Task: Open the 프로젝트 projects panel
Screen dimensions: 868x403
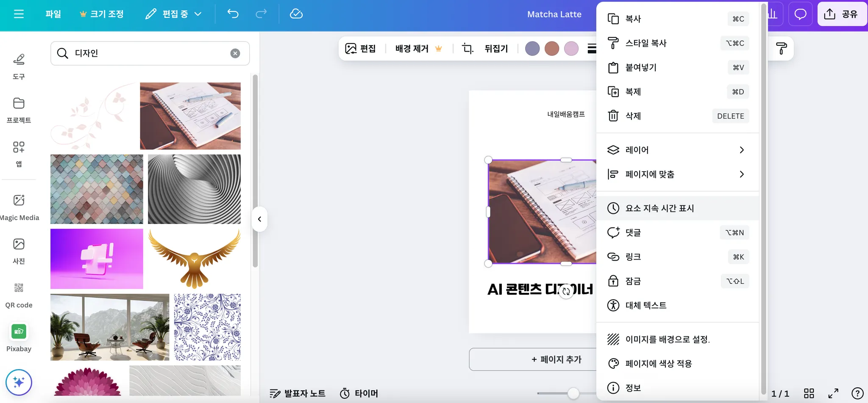Action: pos(19,110)
